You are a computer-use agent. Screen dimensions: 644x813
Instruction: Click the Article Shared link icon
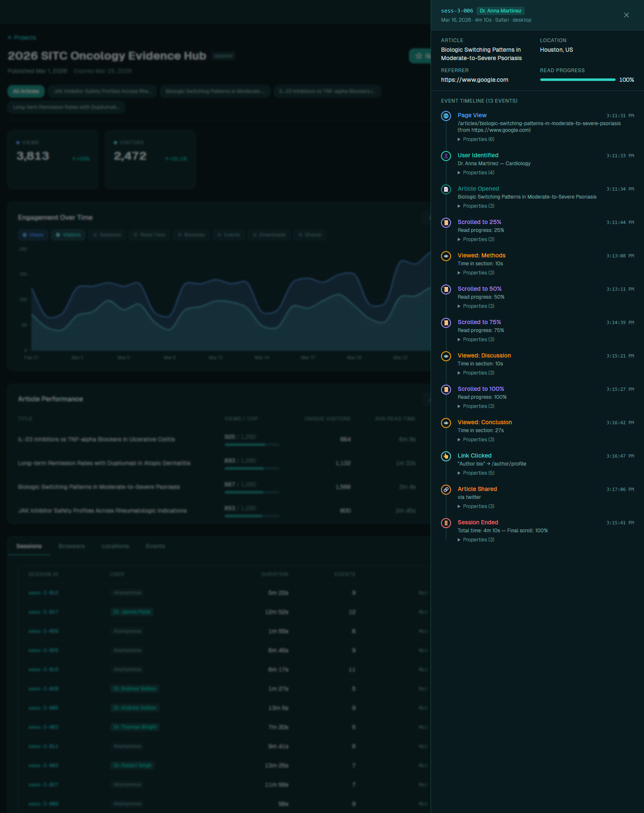(x=446, y=490)
